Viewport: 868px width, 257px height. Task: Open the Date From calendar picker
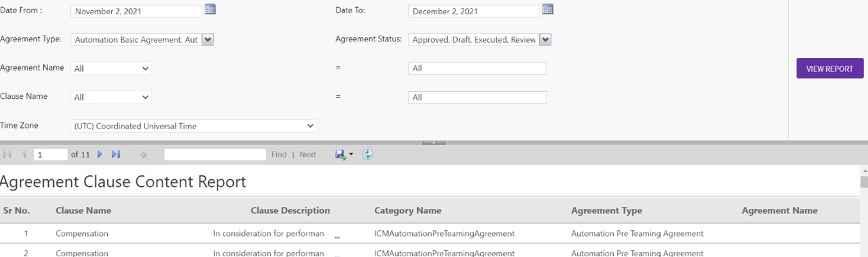pos(210,10)
